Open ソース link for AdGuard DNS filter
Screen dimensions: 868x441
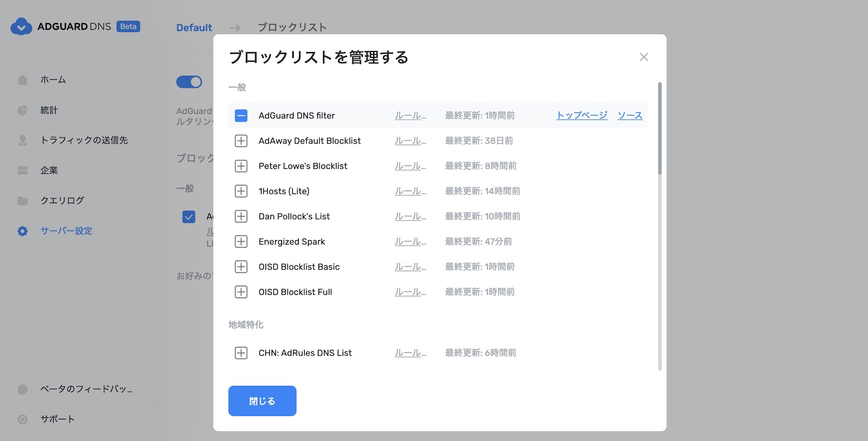coord(630,115)
